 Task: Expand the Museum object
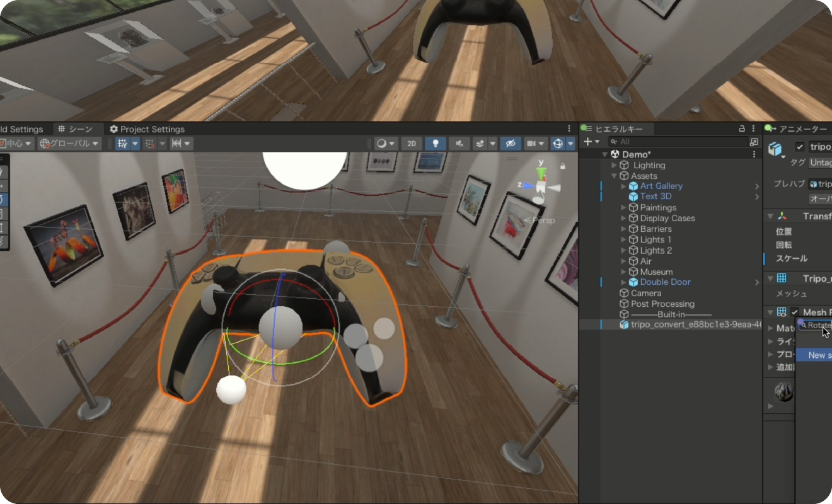point(624,272)
